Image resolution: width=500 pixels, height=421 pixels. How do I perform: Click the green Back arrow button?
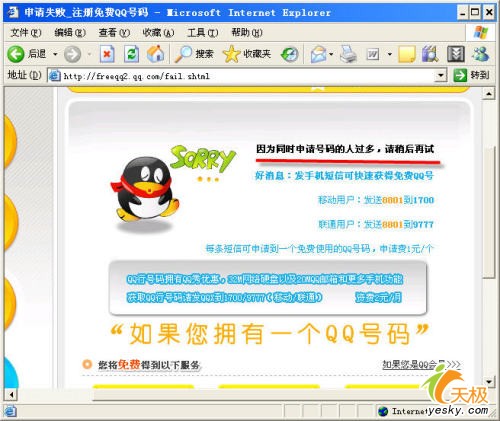click(16, 54)
